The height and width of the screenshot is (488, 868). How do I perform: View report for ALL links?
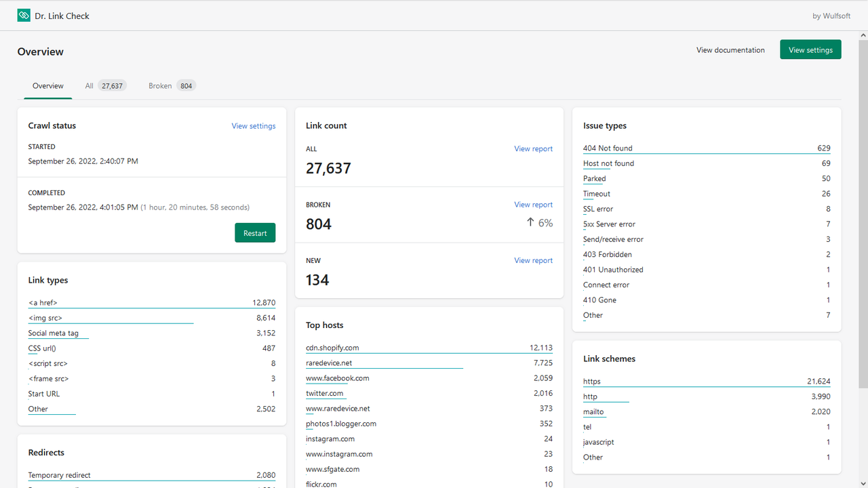pos(533,148)
